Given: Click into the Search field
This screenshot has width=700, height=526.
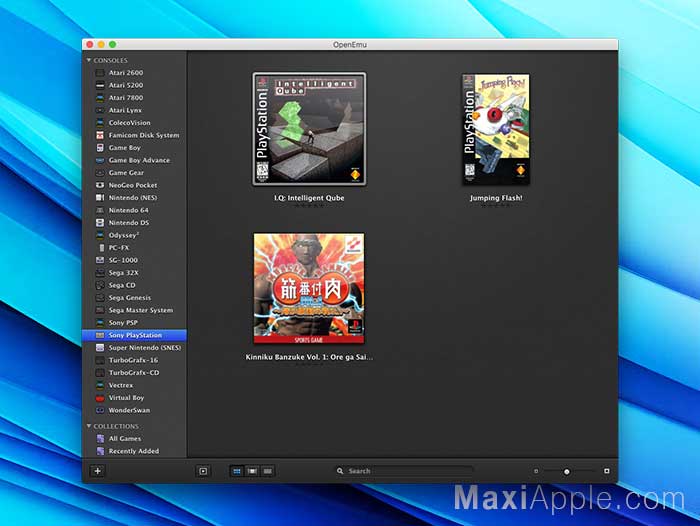Looking at the screenshot, I should coord(404,471).
